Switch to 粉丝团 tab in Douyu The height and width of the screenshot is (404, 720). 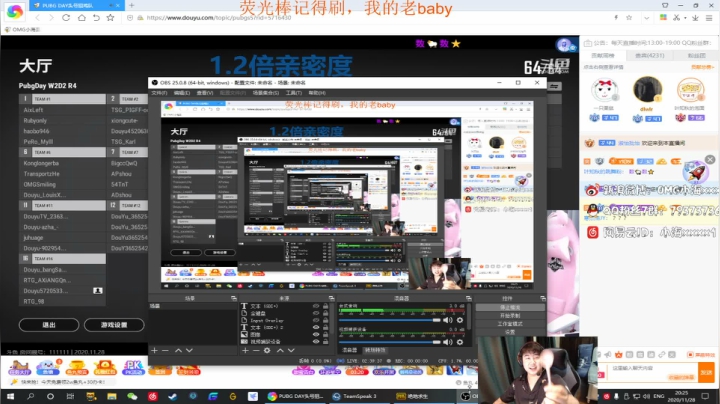click(697, 56)
